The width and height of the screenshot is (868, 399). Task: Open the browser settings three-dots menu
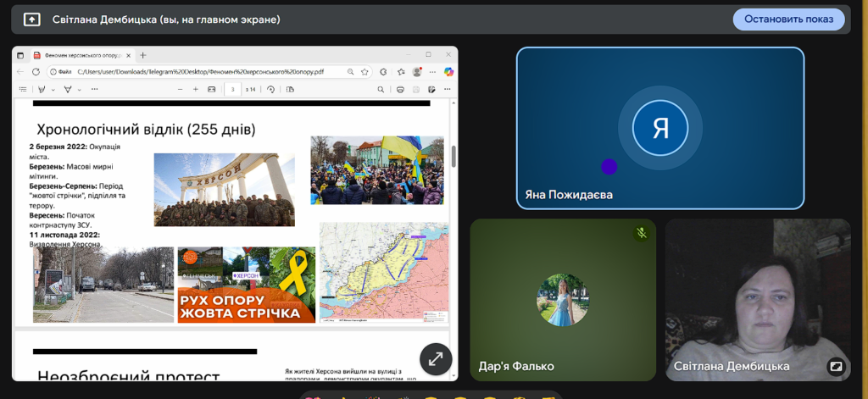pyautogui.click(x=434, y=72)
